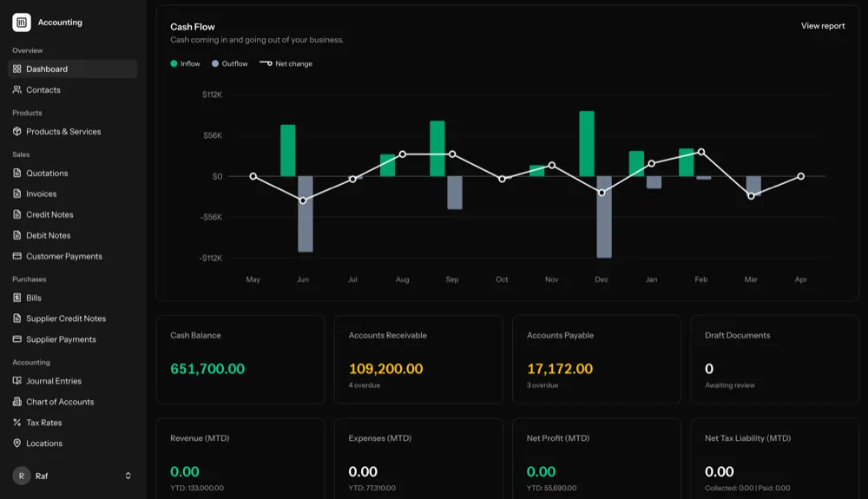This screenshot has width=868, height=499.
Task: Open the Dashboard menu item
Action: tap(73, 69)
